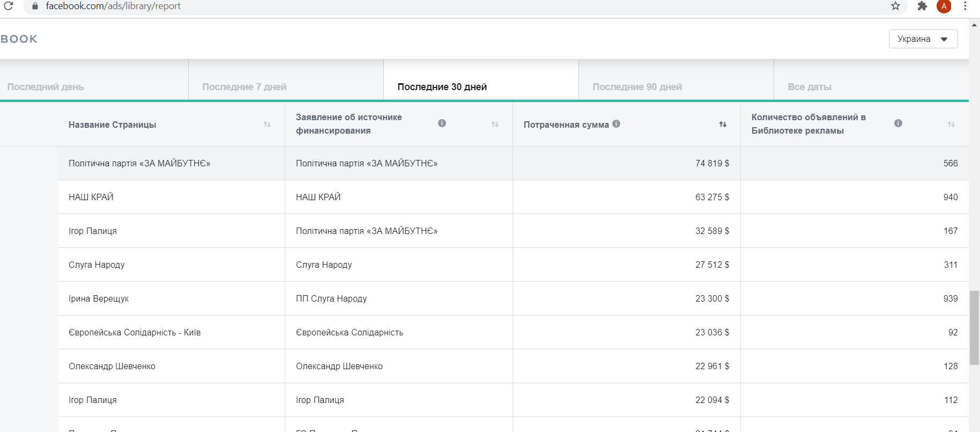Switch to Последние 90 дней tab
The height and width of the screenshot is (432, 980).
[x=637, y=87]
